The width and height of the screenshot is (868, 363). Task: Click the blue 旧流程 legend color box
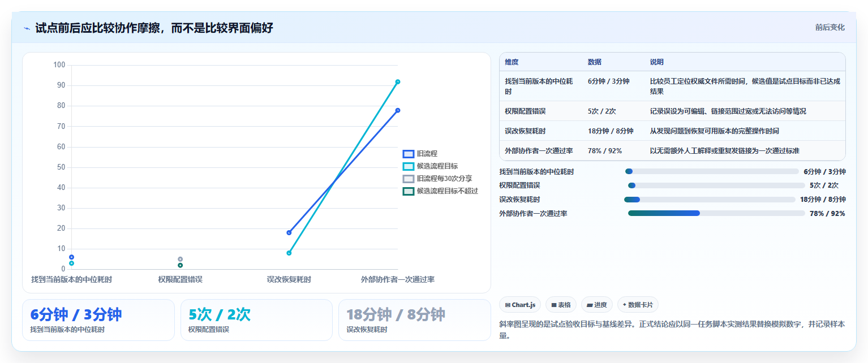(x=409, y=154)
